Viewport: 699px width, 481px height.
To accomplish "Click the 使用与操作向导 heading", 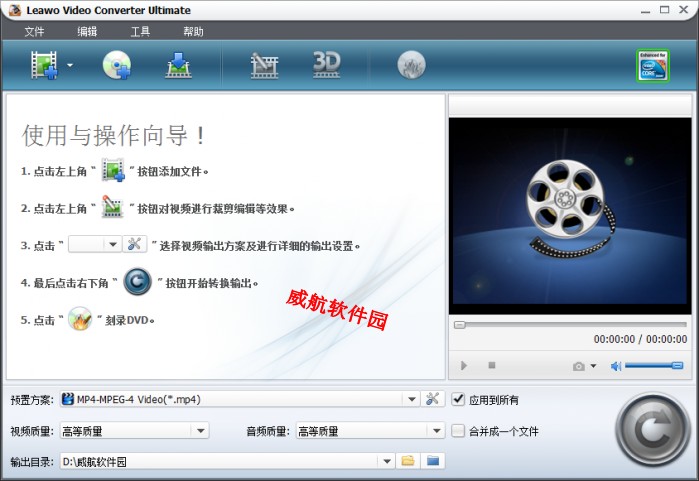I will pyautogui.click(x=113, y=135).
